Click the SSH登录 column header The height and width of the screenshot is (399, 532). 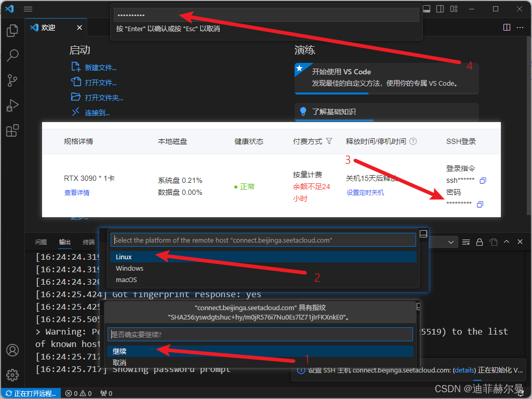[461, 141]
